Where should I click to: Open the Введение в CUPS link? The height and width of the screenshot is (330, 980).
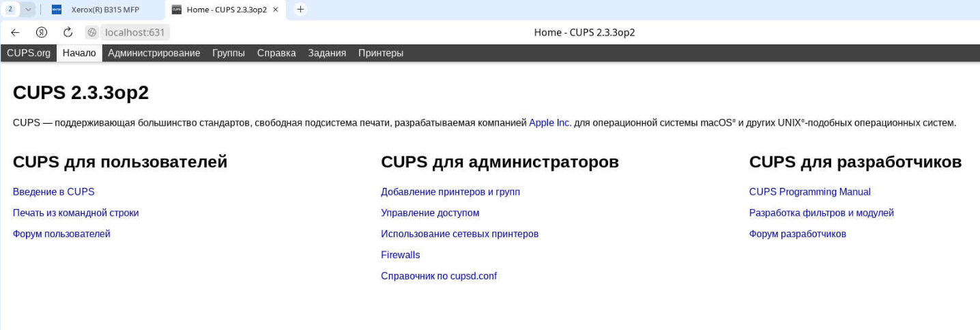point(54,192)
